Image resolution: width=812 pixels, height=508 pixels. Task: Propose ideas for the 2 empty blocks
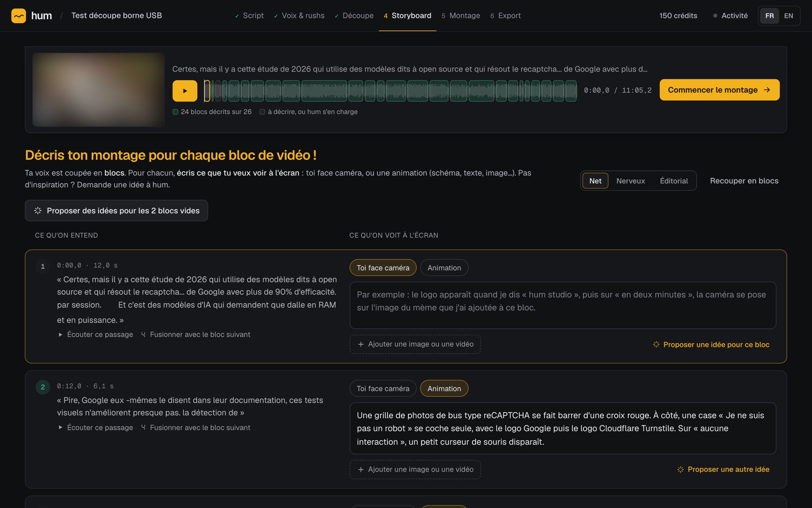[117, 211]
